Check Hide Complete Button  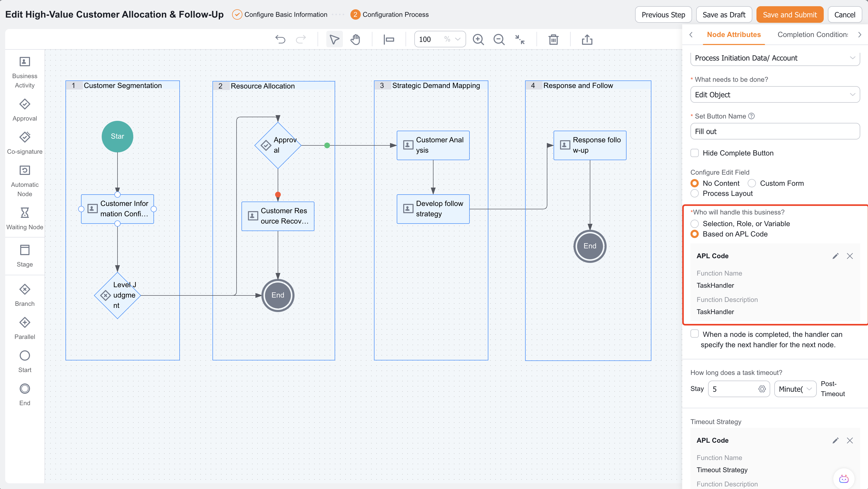tap(694, 153)
